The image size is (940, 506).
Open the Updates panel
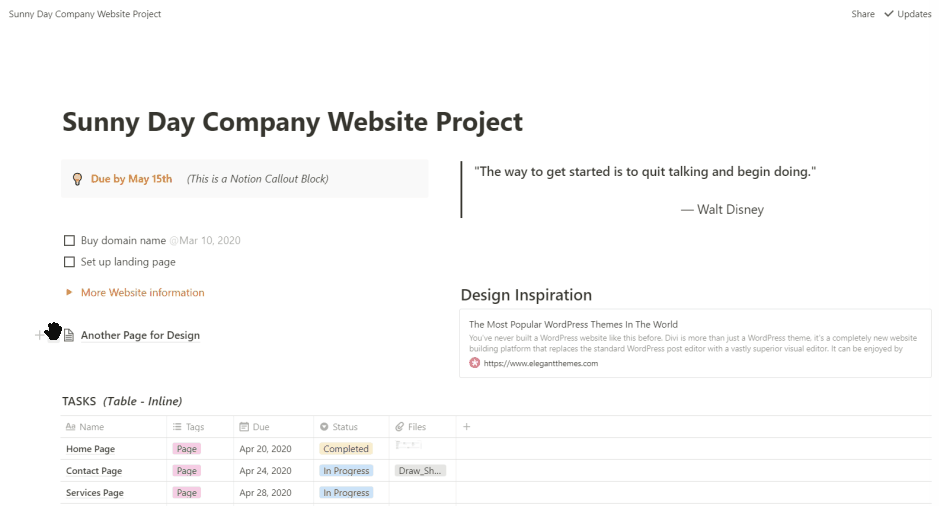click(x=908, y=14)
